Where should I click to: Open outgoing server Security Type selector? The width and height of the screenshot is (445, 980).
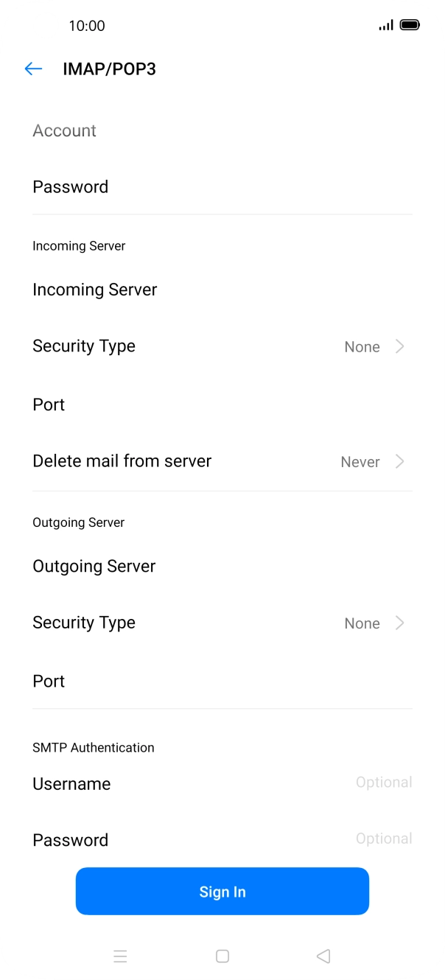click(222, 623)
